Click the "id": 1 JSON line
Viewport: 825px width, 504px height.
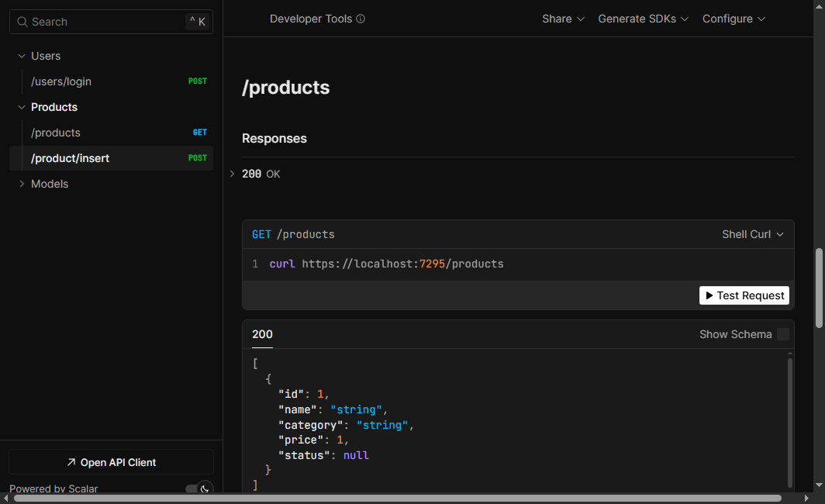[304, 395]
